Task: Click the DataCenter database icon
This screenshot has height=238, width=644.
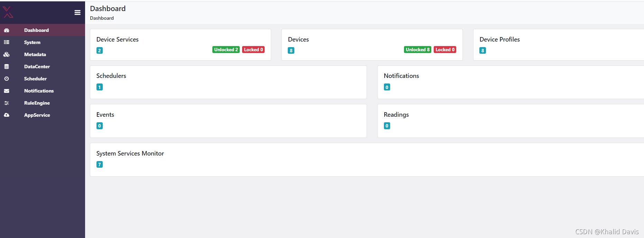Action: (x=7, y=67)
